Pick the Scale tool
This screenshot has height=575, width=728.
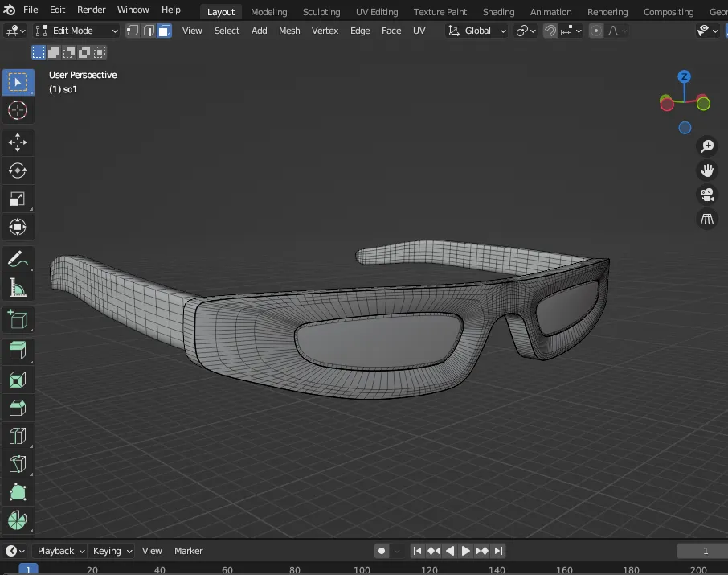(18, 199)
